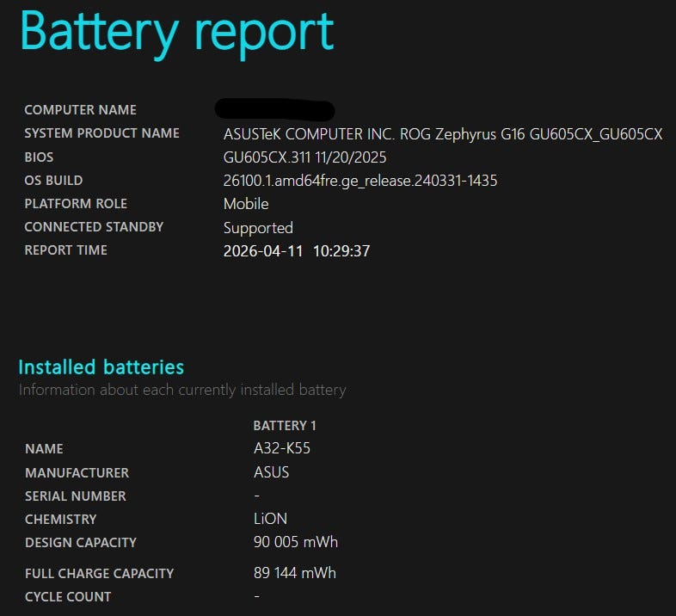Select the Supported standby value

point(258,228)
